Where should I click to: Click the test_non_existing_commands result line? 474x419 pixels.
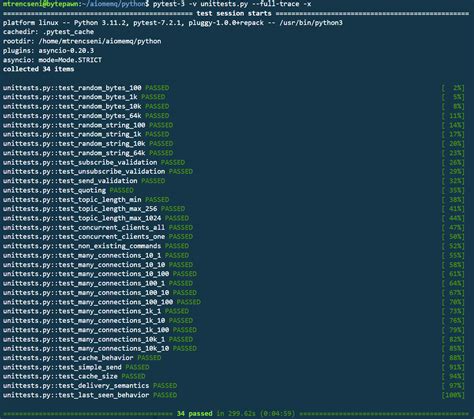coord(96,246)
